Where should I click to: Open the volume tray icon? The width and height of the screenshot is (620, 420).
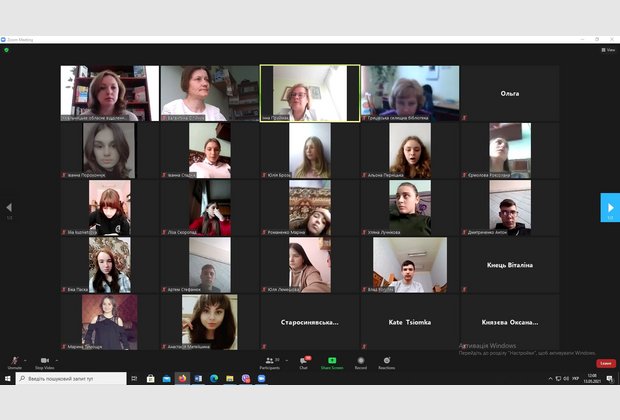click(x=566, y=378)
